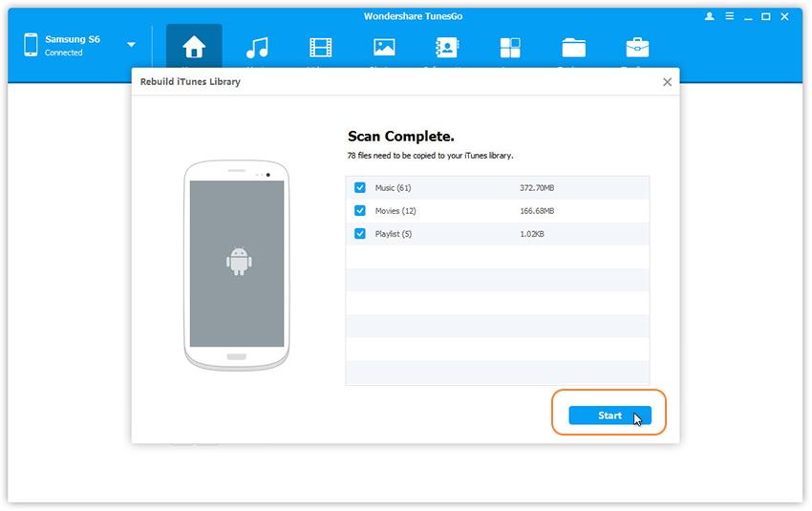Uncheck the Music (61) checkbox
The image size is (812, 511).
(360, 188)
